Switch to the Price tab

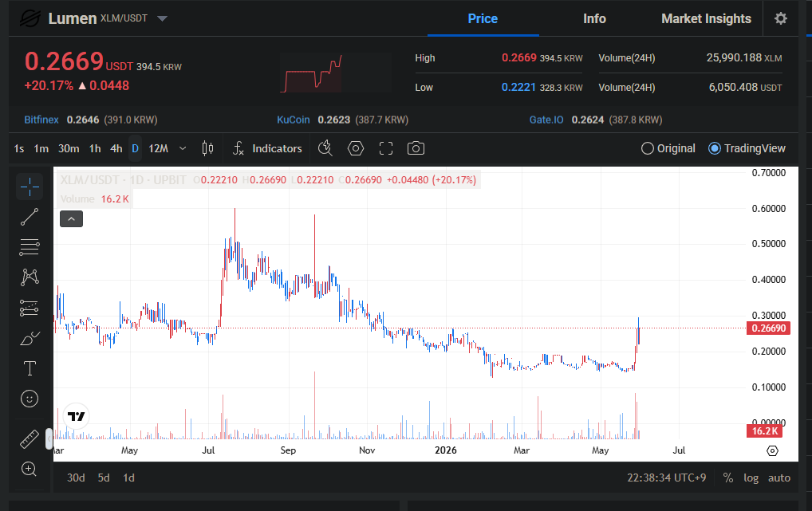[x=483, y=18]
